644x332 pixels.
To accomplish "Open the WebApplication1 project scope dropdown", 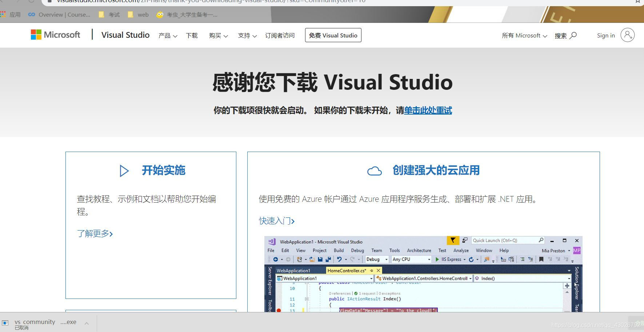I will 325,279.
